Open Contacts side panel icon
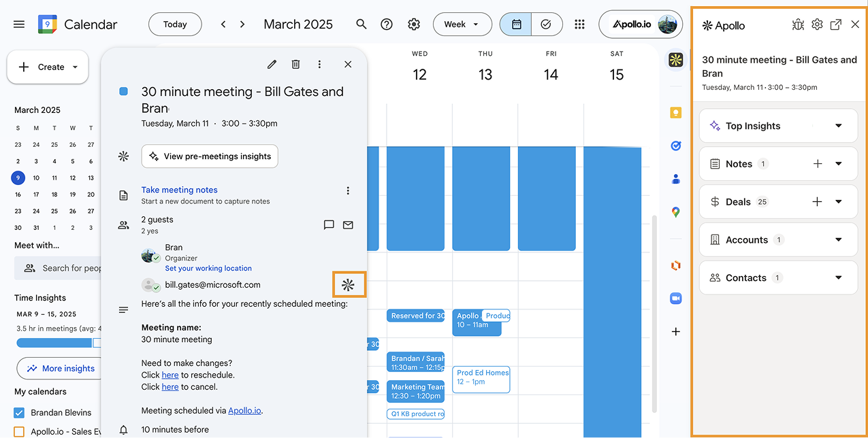Viewport: 868px width, 438px height. [x=675, y=179]
